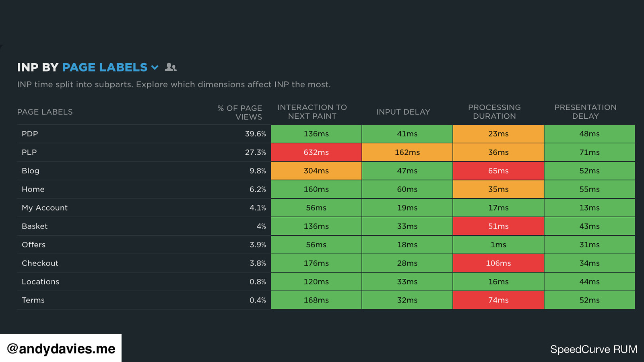Click the Presentation Delay column header
Image resolution: width=644 pixels, height=362 pixels.
(585, 112)
